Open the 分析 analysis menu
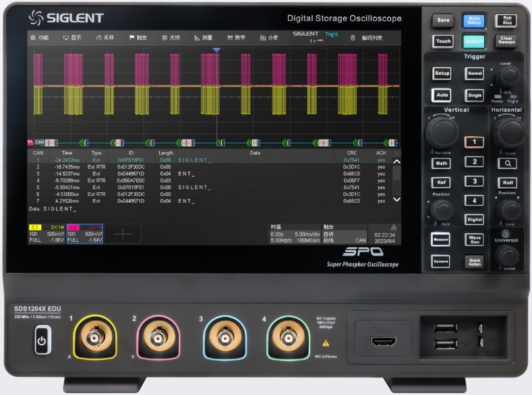Image resolution: width=532 pixels, height=395 pixels. click(268, 38)
